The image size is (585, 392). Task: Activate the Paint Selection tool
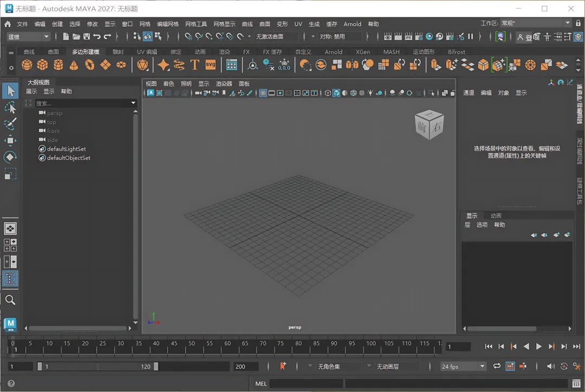(x=10, y=124)
